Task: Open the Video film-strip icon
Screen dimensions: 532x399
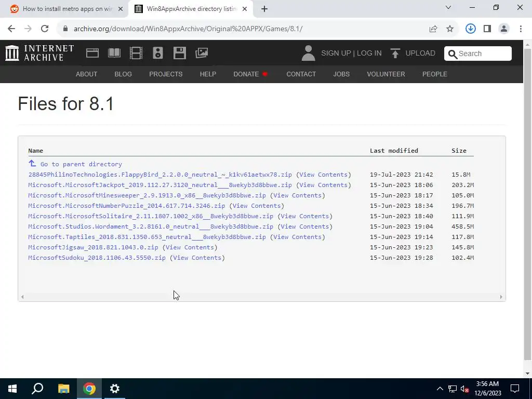Action: 136,53
